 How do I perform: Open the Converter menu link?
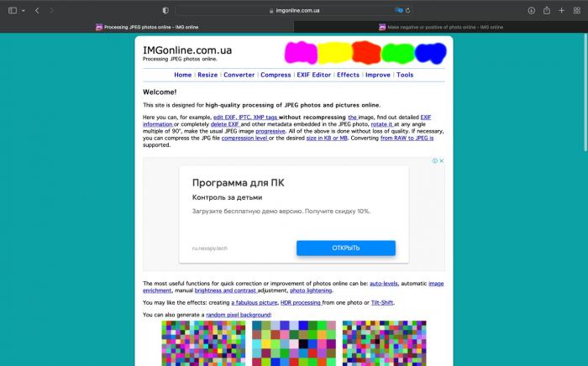point(239,75)
